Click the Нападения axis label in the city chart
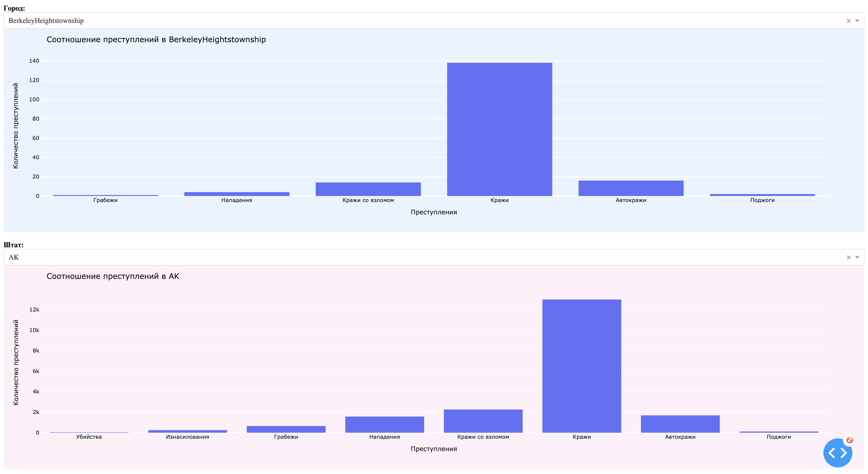Image resolution: width=868 pixels, height=474 pixels. point(236,200)
